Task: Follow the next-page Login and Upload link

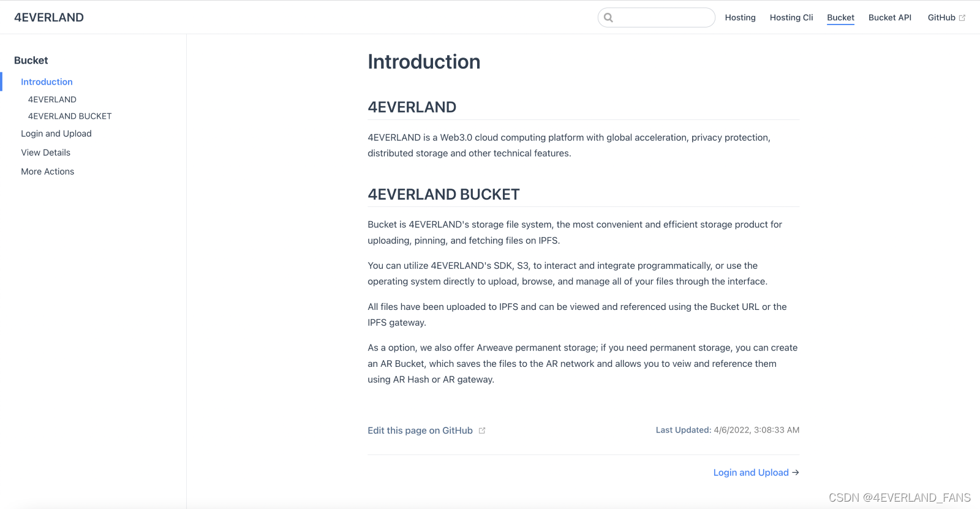Action: (x=751, y=472)
